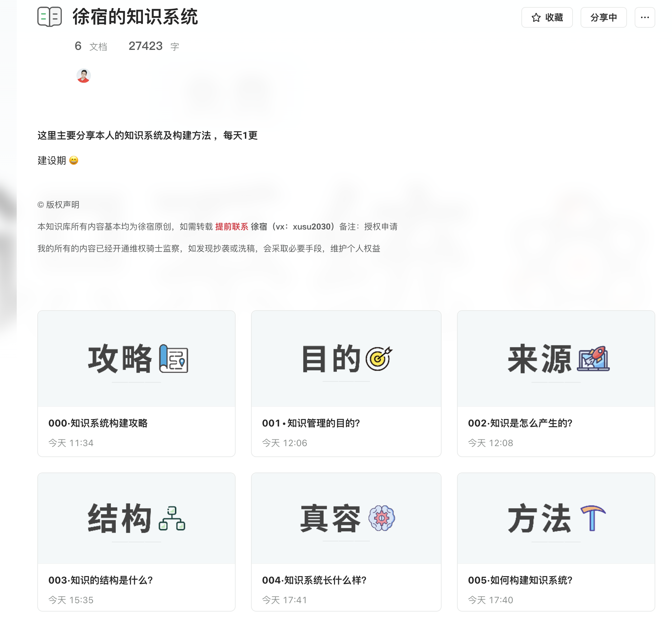Open document 000·知识系统构建攻略
This screenshot has width=672, height=618.
[x=98, y=423]
